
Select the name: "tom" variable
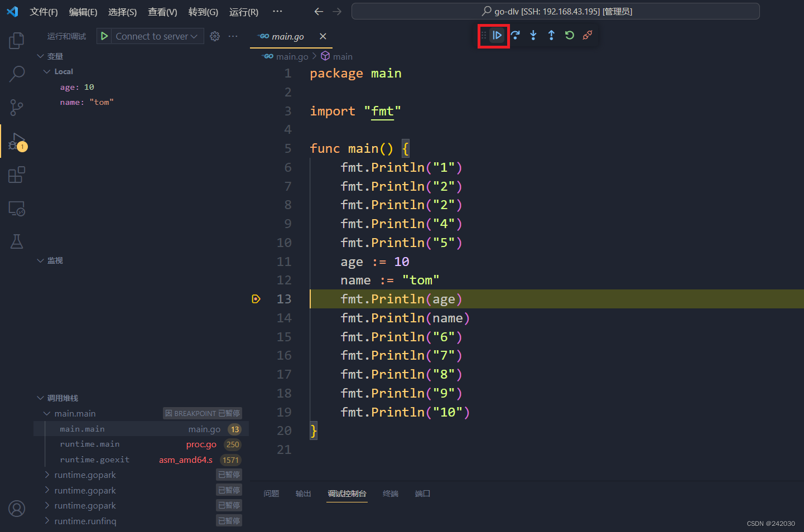87,102
